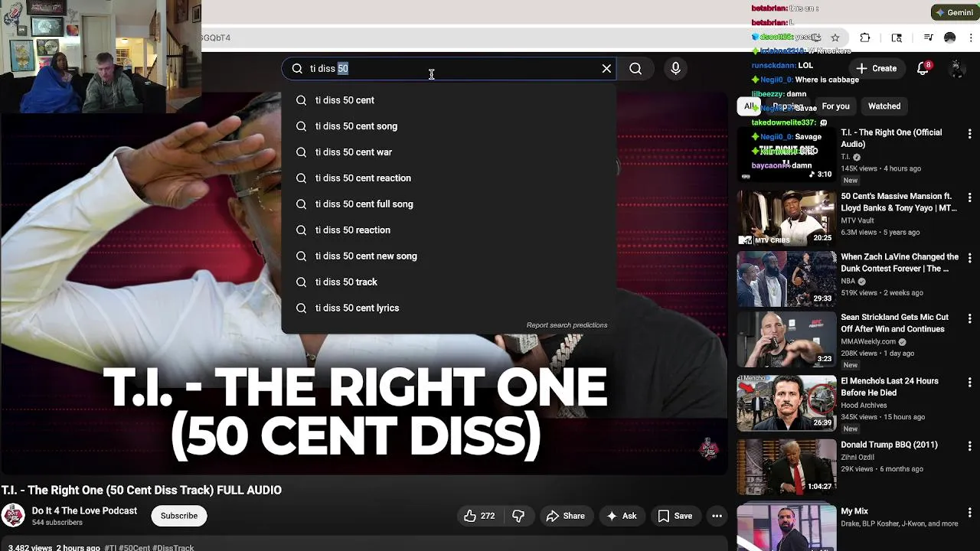Open the 50 Cent's Massive Mansion thumbnail
Viewport: 980px width, 551px height.
[786, 217]
